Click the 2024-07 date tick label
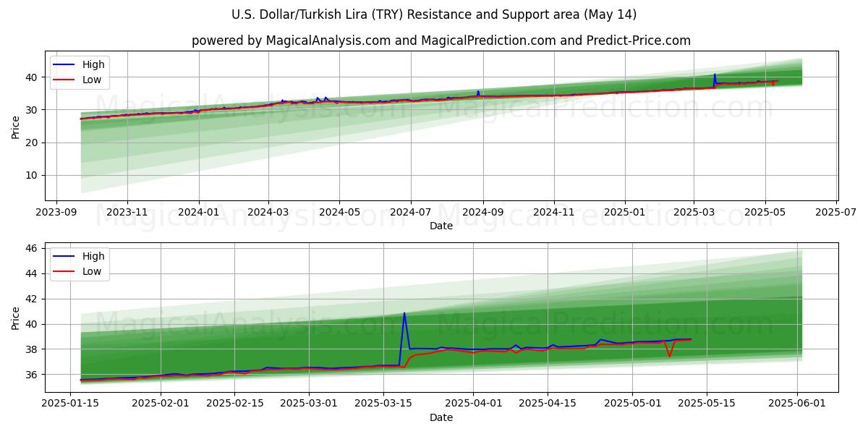The height and width of the screenshot is (434, 868). (x=410, y=212)
